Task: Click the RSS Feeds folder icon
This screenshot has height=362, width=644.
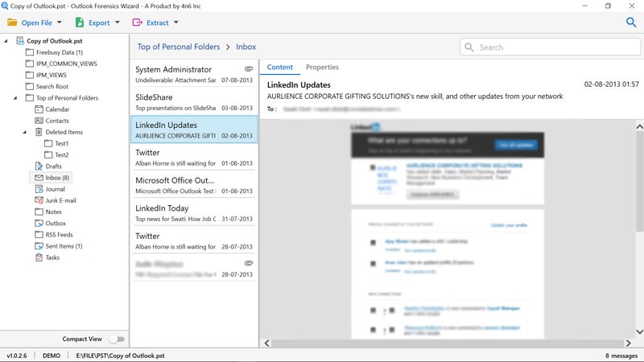Action: point(39,234)
